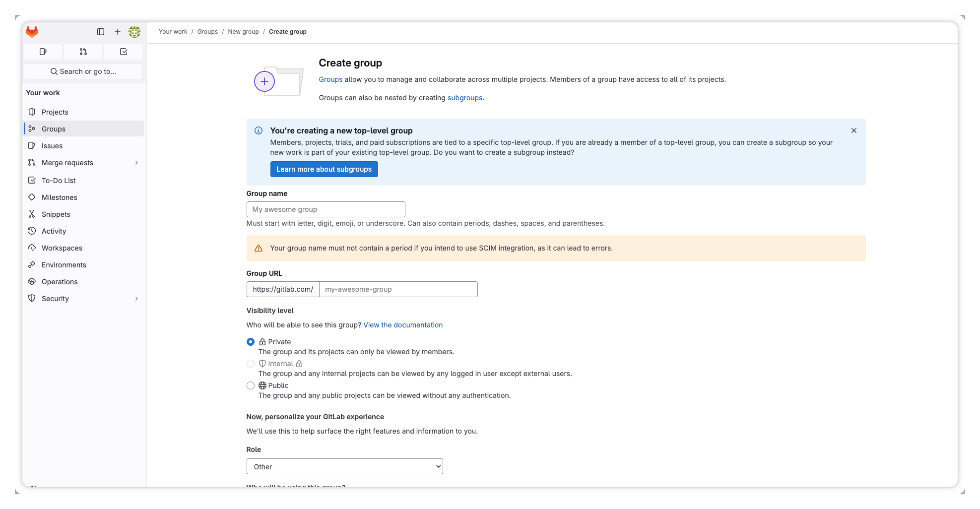Click Groups breadcrumb link

[x=207, y=32]
